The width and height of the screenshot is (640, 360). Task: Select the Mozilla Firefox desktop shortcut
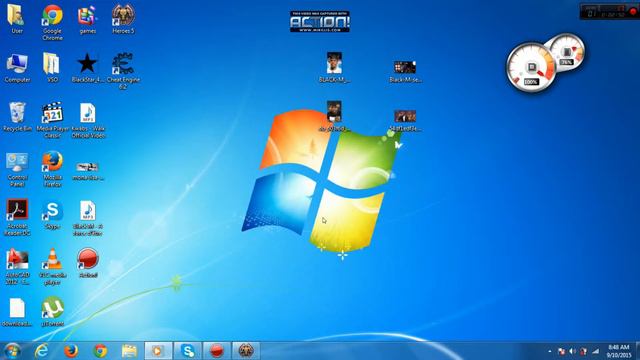(52, 169)
